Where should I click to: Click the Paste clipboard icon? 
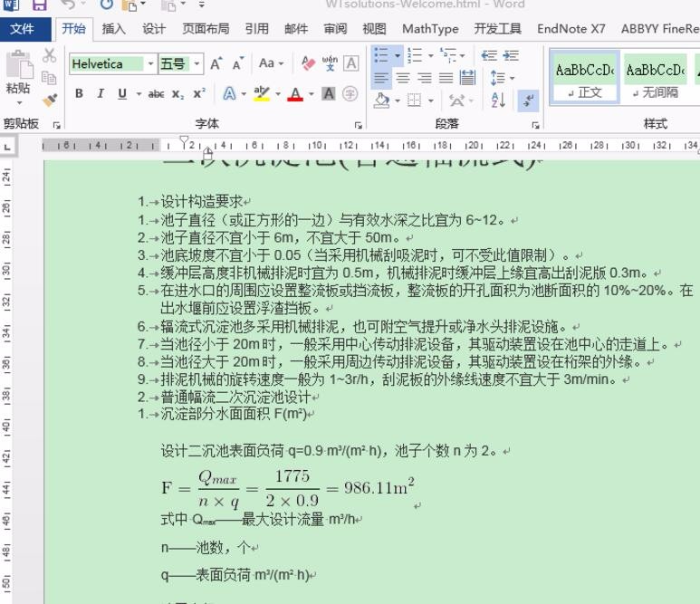point(19,65)
